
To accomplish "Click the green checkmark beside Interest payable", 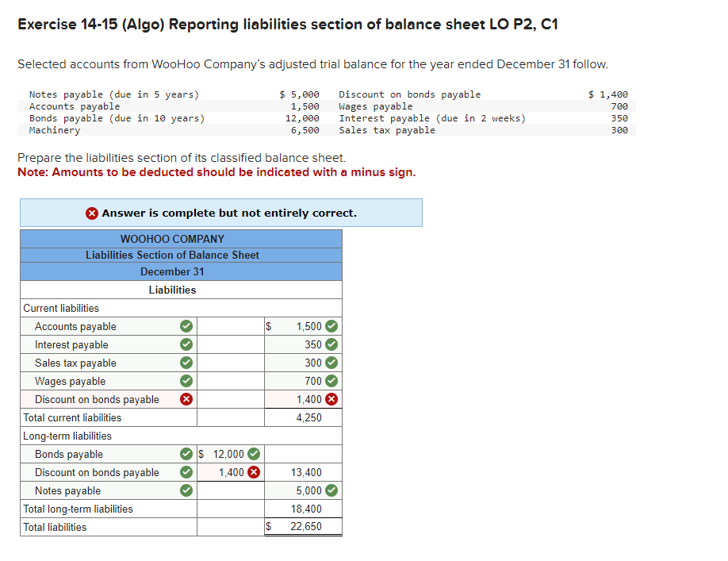I will [x=185, y=344].
